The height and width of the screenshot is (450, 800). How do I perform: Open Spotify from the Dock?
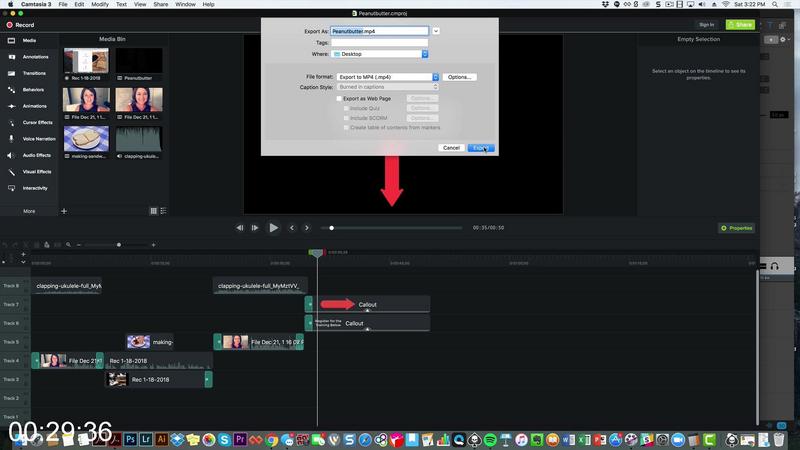coord(490,439)
